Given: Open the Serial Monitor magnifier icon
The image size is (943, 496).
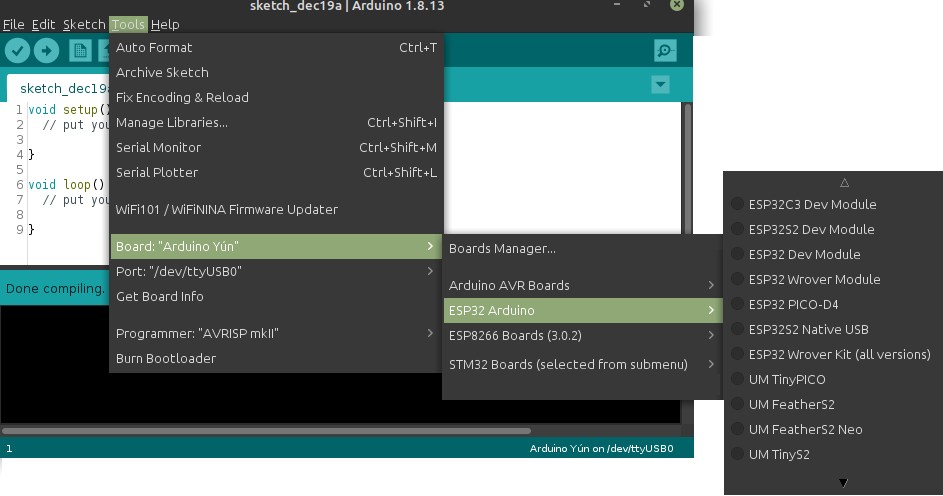Looking at the screenshot, I should [x=664, y=51].
